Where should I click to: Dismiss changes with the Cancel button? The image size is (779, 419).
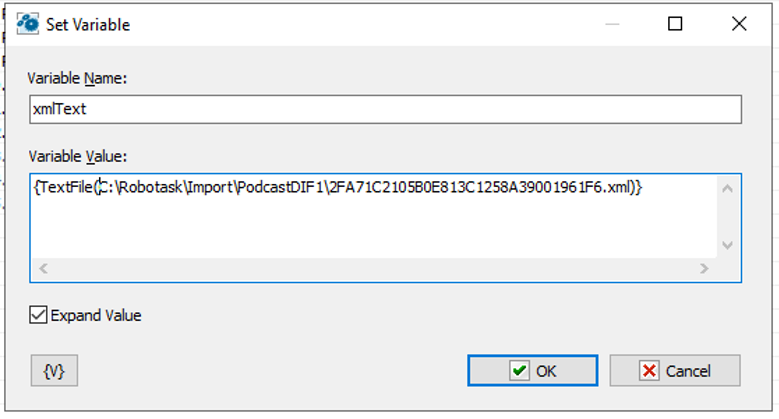[675, 371]
